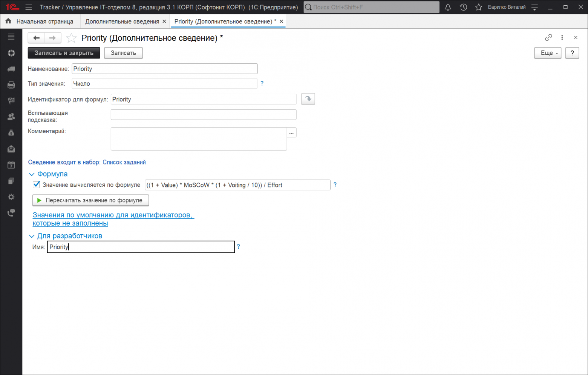Viewport: 588px width, 375px height.
Task: Open the comment editor ellipsis button
Action: pos(291,133)
